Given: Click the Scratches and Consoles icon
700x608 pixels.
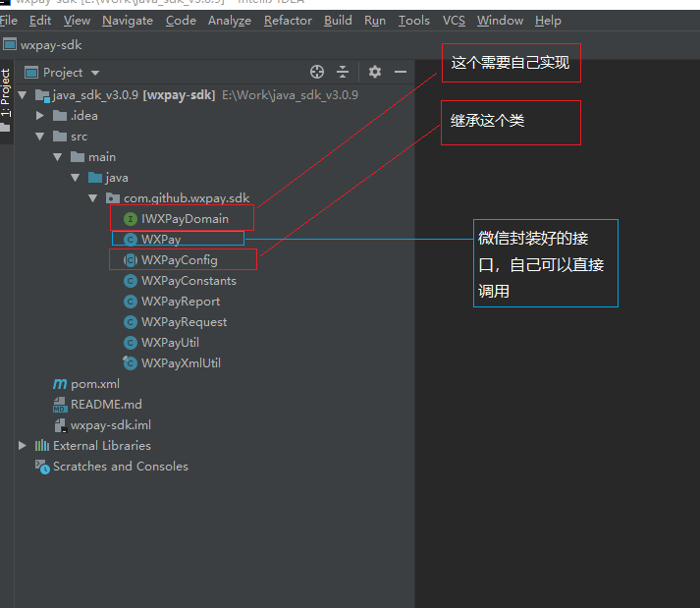Looking at the screenshot, I should pos(42,467).
